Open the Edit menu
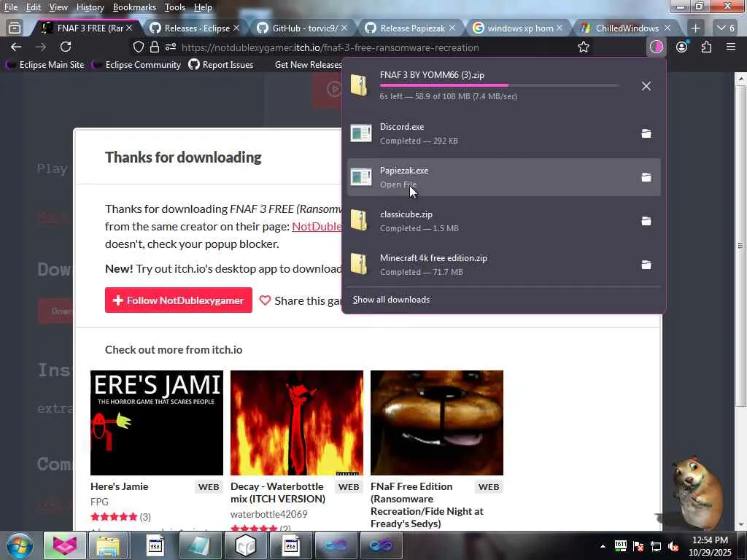 point(34,7)
